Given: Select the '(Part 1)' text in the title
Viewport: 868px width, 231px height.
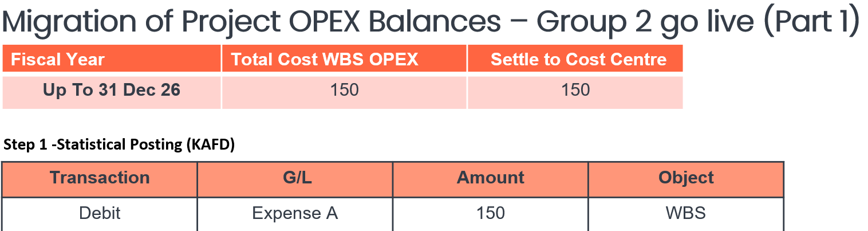Looking at the screenshot, I should click(812, 22).
